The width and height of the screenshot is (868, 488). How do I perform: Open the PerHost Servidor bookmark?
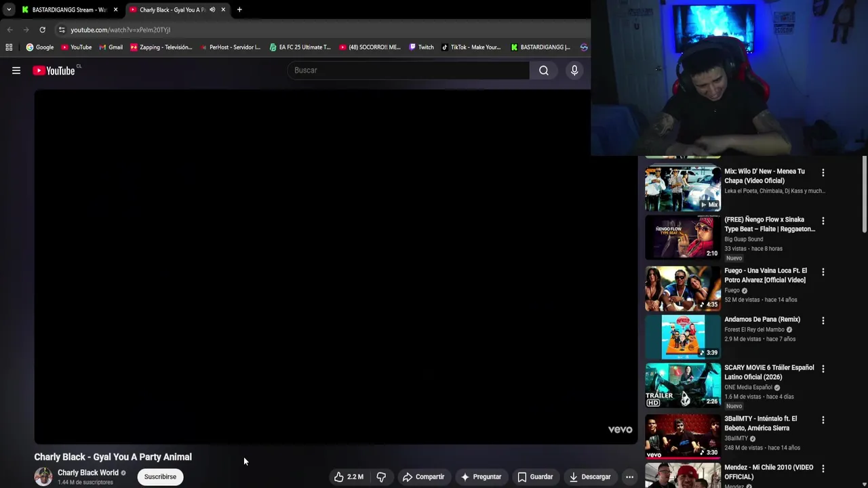click(x=230, y=47)
